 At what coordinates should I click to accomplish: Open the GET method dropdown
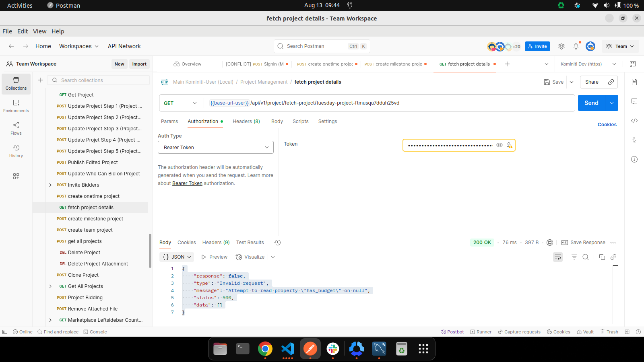click(180, 103)
